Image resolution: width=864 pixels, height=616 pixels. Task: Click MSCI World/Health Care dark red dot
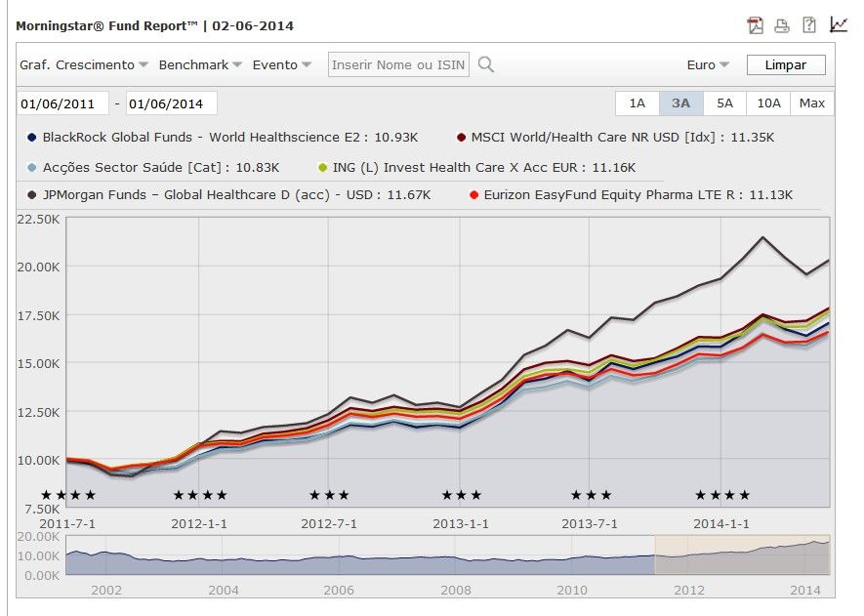(461, 138)
